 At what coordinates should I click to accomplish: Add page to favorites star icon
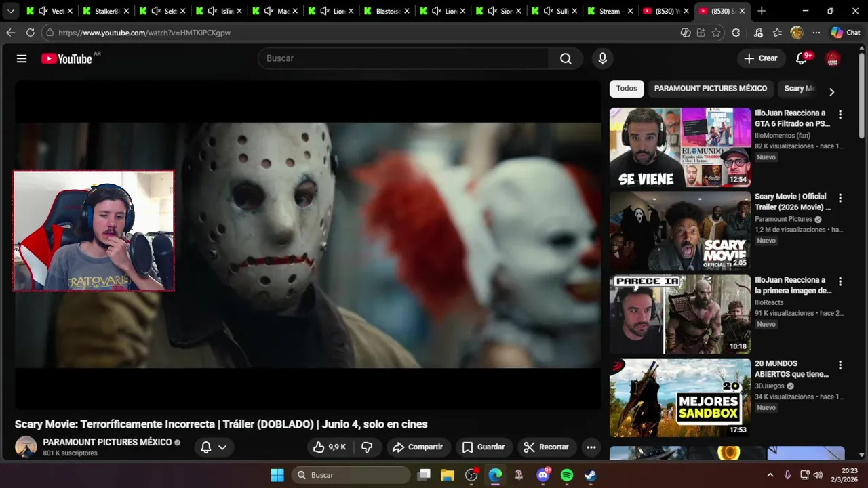(716, 33)
